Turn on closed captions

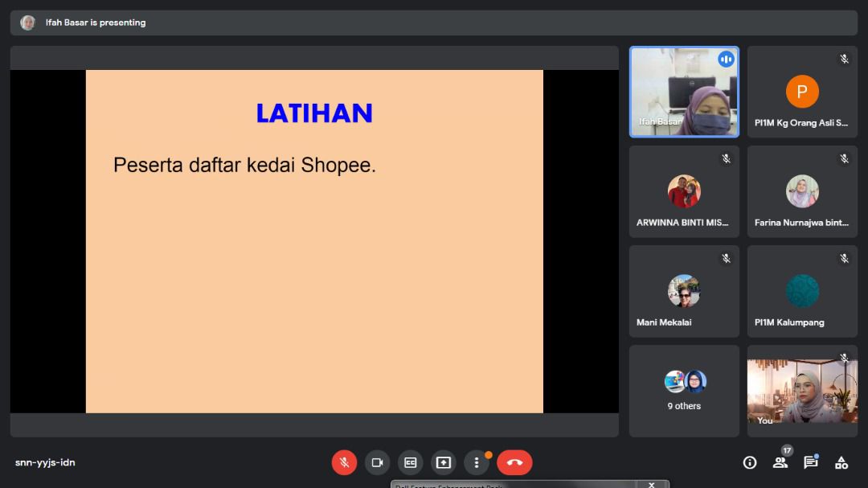point(410,462)
